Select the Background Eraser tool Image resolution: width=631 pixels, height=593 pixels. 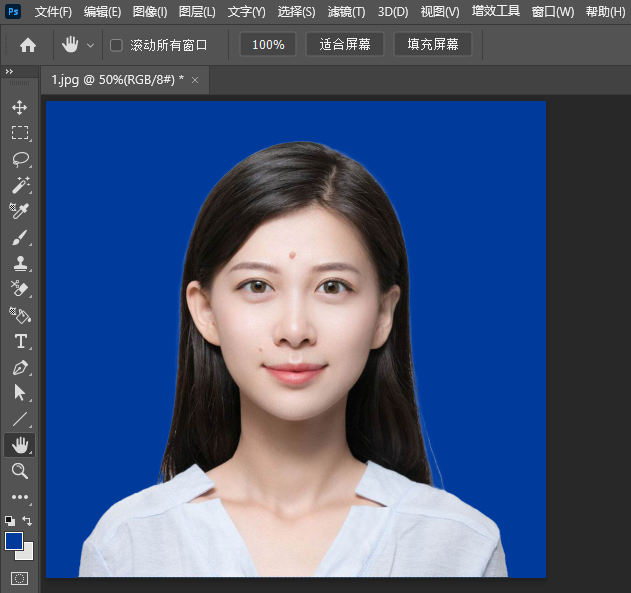[x=19, y=289]
